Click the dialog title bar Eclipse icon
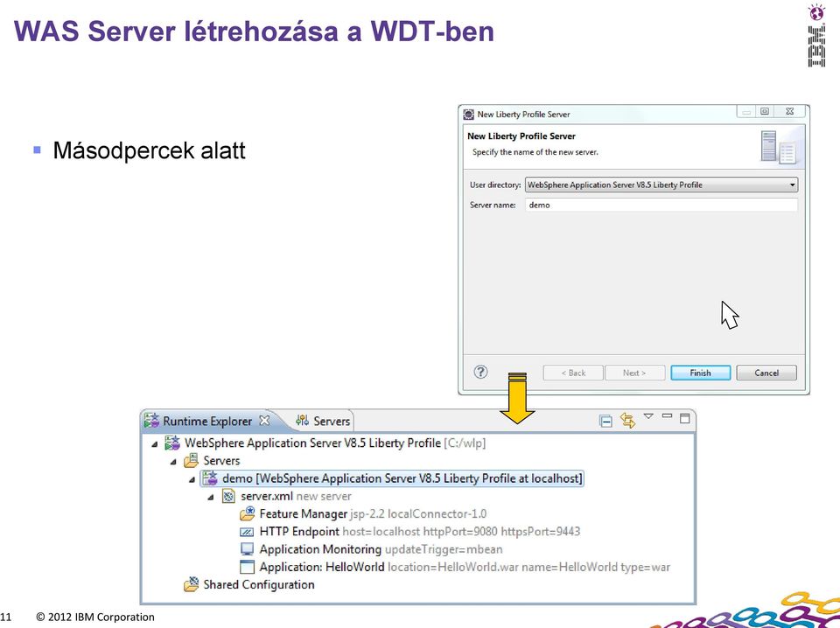 point(469,114)
